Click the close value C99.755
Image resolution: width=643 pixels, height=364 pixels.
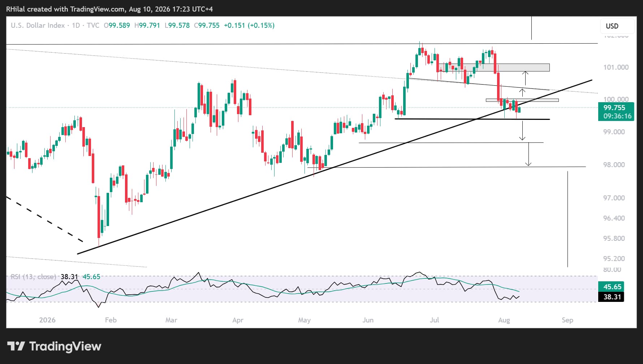tap(207, 25)
